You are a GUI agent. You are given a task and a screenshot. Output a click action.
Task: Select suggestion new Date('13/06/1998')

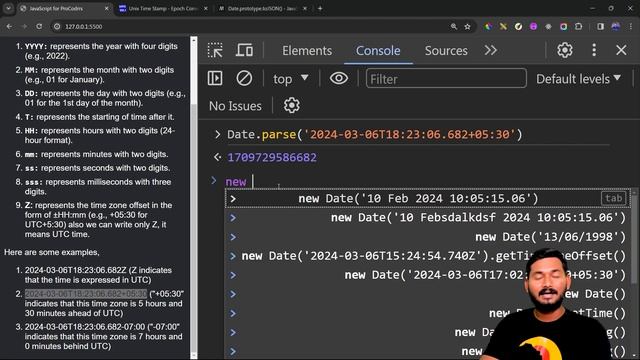(x=550, y=237)
